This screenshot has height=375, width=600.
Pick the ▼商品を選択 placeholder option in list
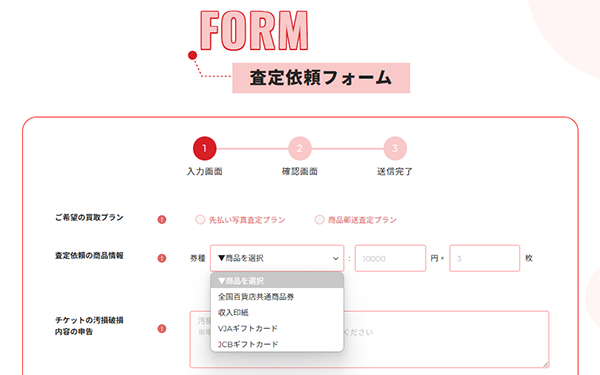[x=277, y=281]
